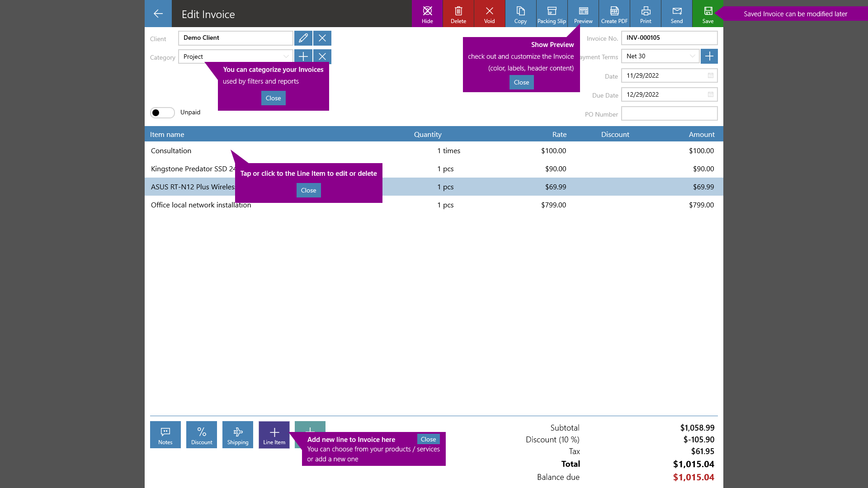The image size is (868, 488).
Task: Click inside the PO Number field
Action: point(669,113)
